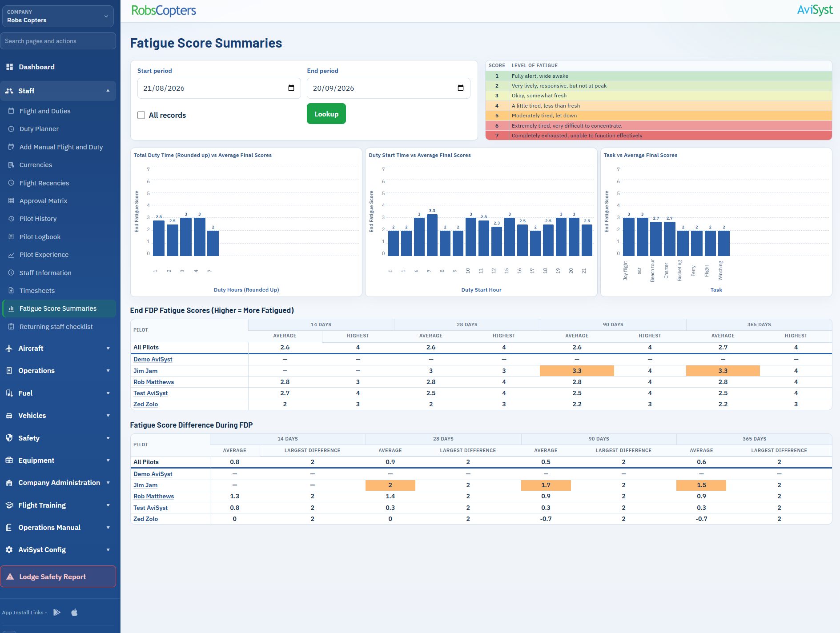840x633 pixels.
Task: Open the calendar picker for Start period
Action: click(291, 88)
